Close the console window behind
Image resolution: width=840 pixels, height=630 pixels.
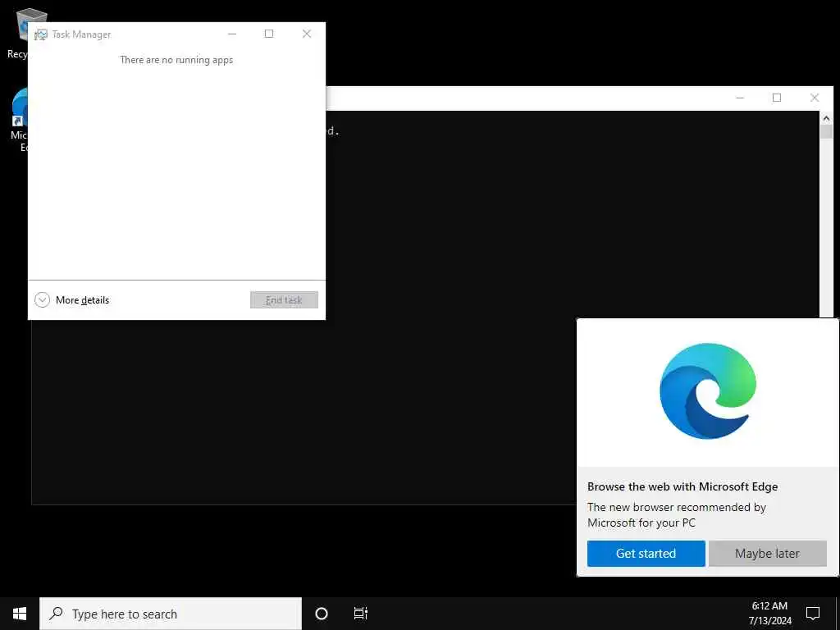[815, 98]
